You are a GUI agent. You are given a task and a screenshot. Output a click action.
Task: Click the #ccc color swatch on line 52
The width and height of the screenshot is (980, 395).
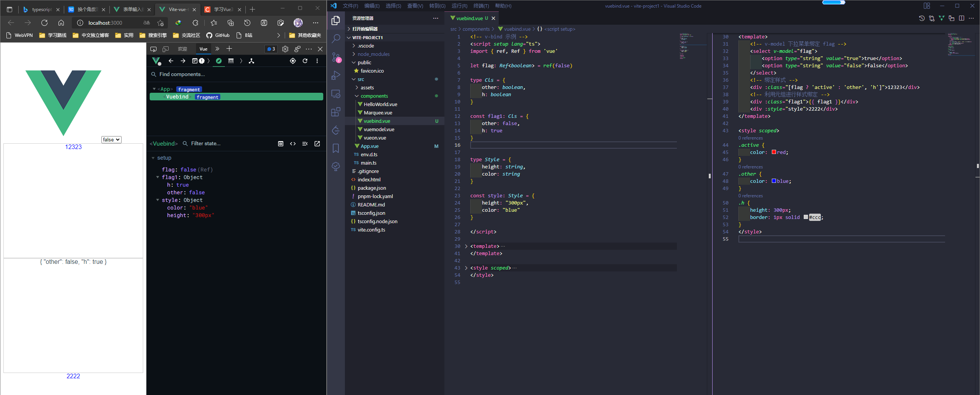(x=805, y=217)
